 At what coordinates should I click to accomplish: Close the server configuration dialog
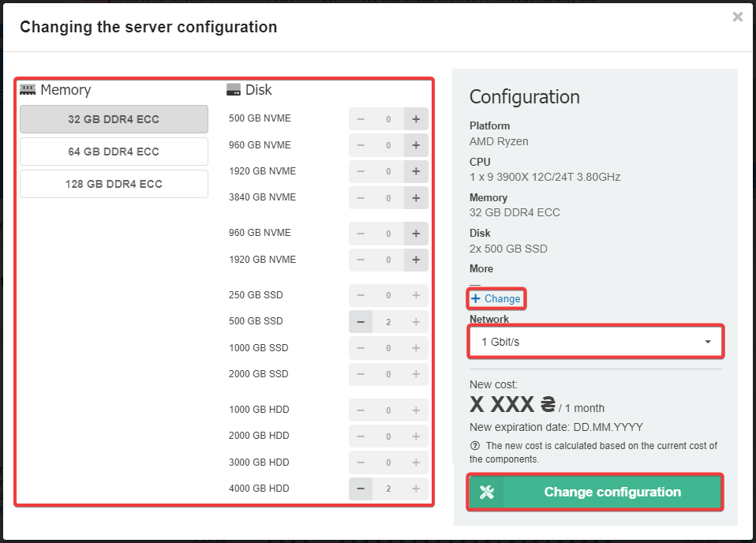point(737,17)
